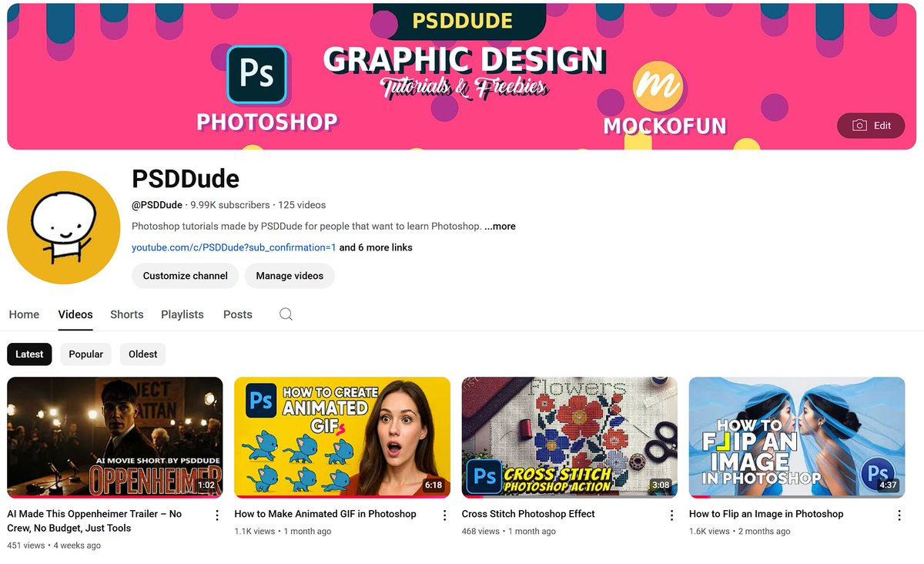Screen dimensions: 924x564
Task: Click the 3:08 duration badge
Action: (661, 485)
